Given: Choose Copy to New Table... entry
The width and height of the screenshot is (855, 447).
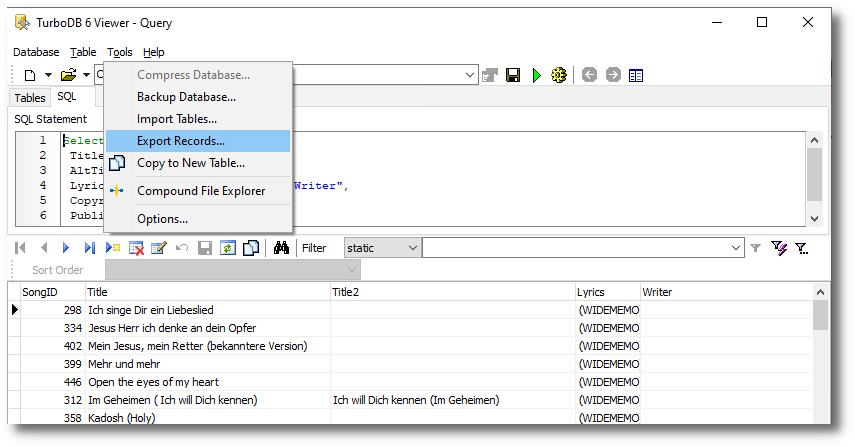Looking at the screenshot, I should tap(198, 163).
